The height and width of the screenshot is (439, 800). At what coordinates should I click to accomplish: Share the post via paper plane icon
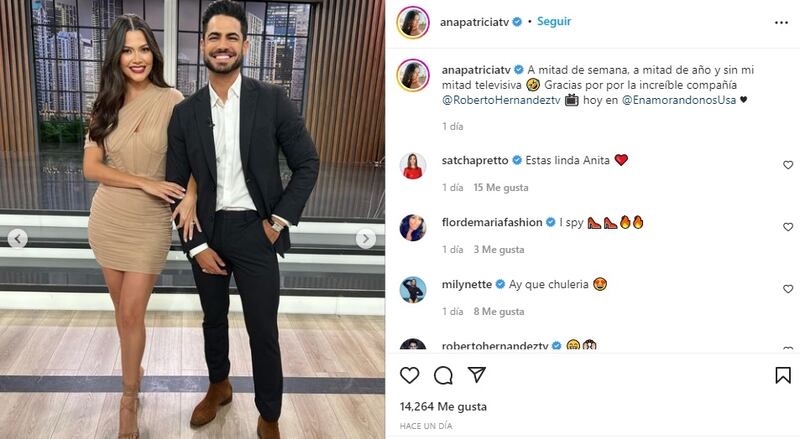(477, 375)
